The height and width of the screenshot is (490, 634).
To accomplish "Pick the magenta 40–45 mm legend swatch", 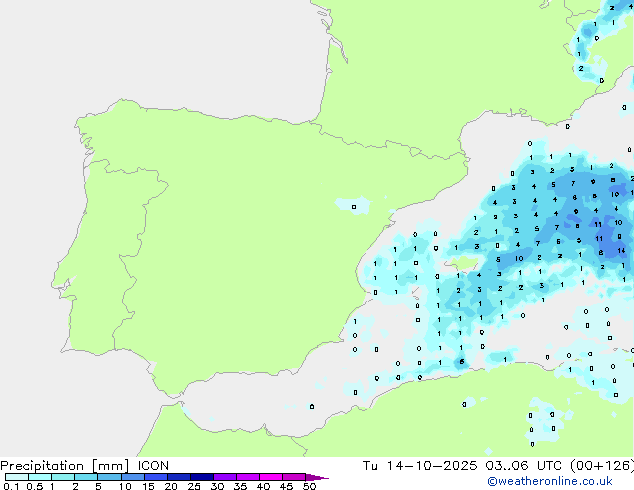I will pyautogui.click(x=271, y=477).
